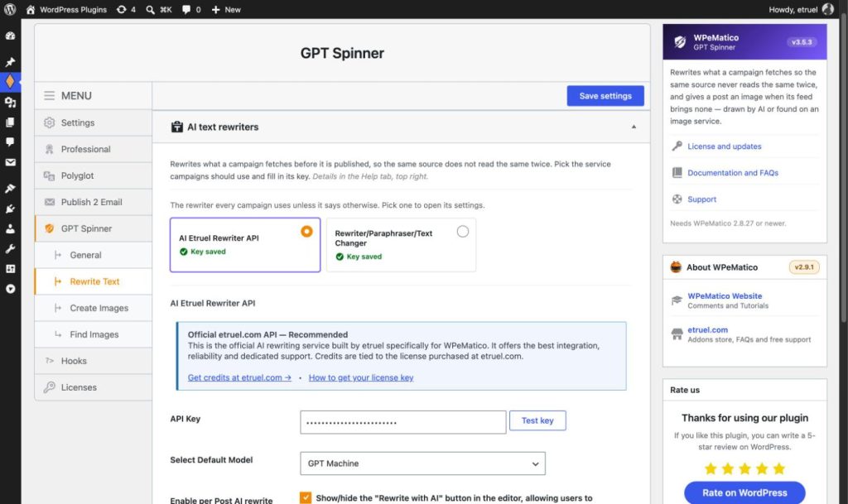Screen dimensions: 848x504
Task: Click the Save settings button
Action: (x=605, y=96)
